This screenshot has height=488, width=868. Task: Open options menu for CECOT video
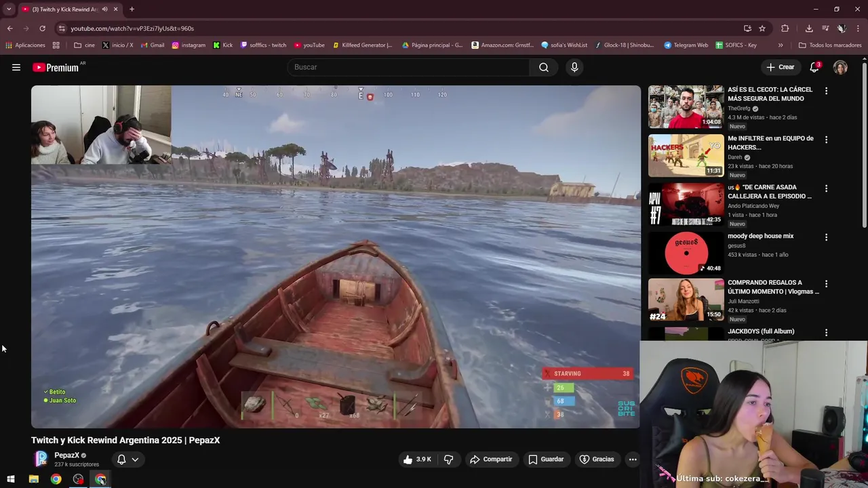tap(826, 91)
